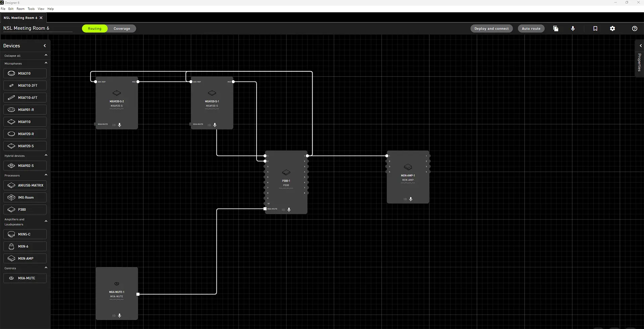The height and width of the screenshot is (329, 644).
Task: Open the Room menu
Action: pyautogui.click(x=20, y=9)
